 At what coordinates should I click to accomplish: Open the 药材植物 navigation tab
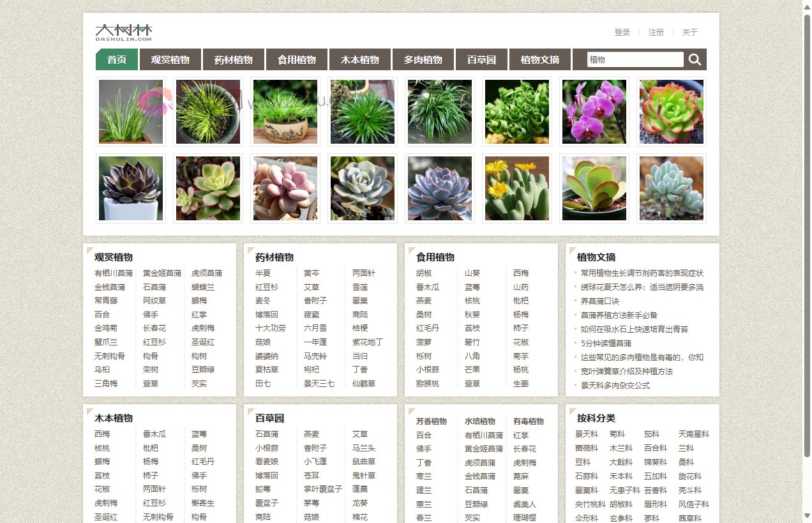coord(233,59)
